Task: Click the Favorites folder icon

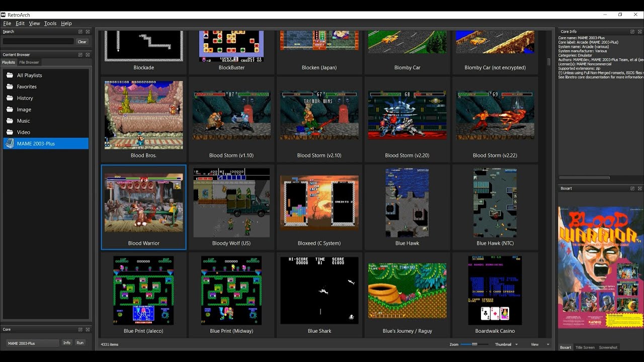Action: [x=9, y=86]
